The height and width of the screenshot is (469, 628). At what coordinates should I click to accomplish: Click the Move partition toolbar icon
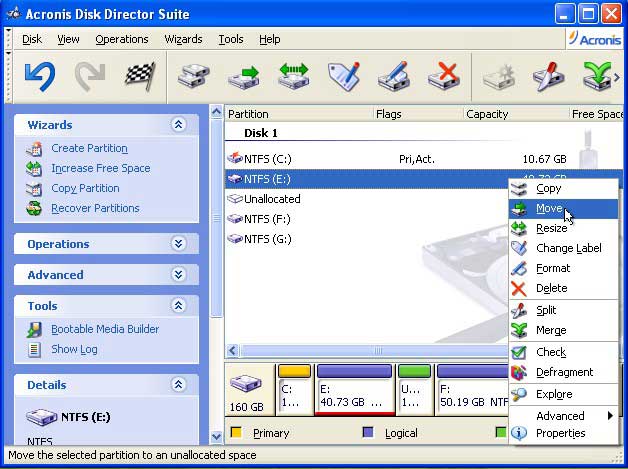point(244,76)
